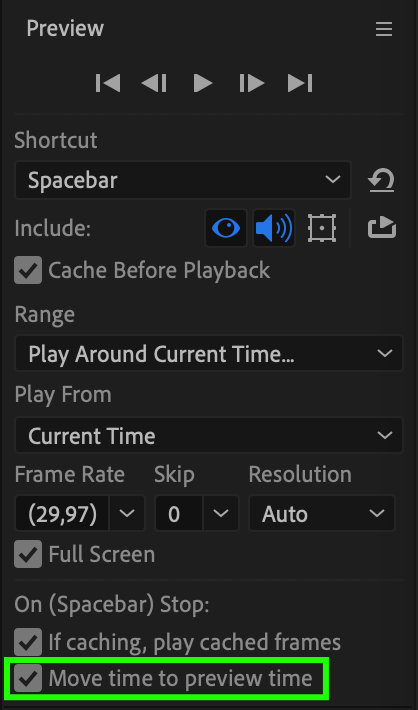This screenshot has height=710, width=418.
Task: Toggle include audio speaker icon
Action: (x=274, y=228)
